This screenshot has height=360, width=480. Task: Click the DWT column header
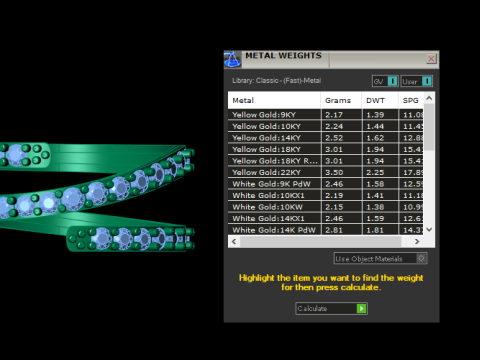click(x=380, y=100)
